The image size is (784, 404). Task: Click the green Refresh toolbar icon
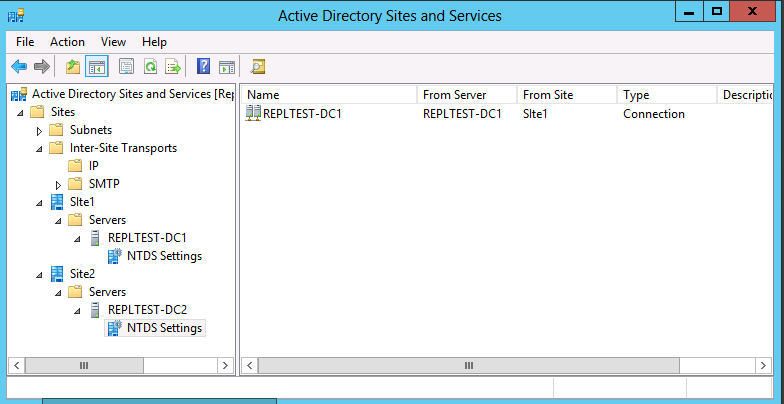(150, 66)
